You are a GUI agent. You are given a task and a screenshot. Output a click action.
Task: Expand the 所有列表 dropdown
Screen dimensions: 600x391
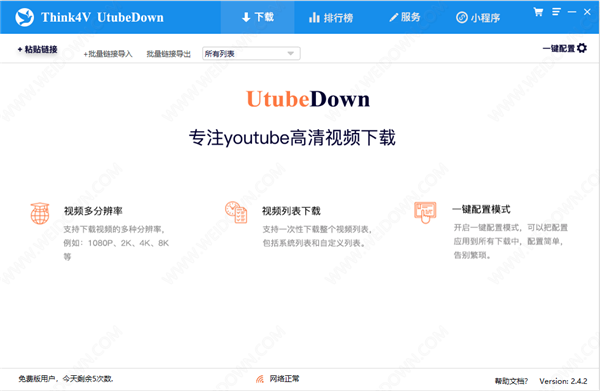[251, 54]
